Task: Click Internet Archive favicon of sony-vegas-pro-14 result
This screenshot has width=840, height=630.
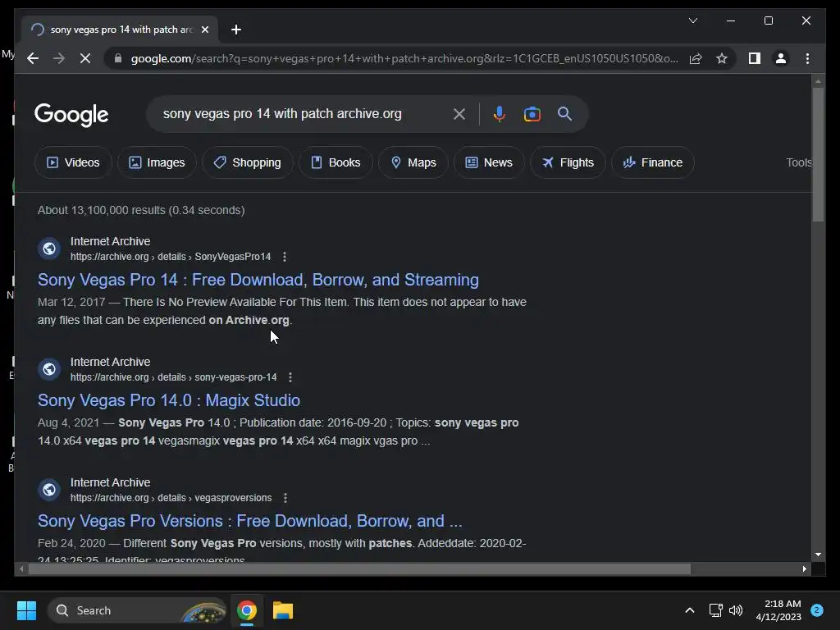Action: point(48,369)
